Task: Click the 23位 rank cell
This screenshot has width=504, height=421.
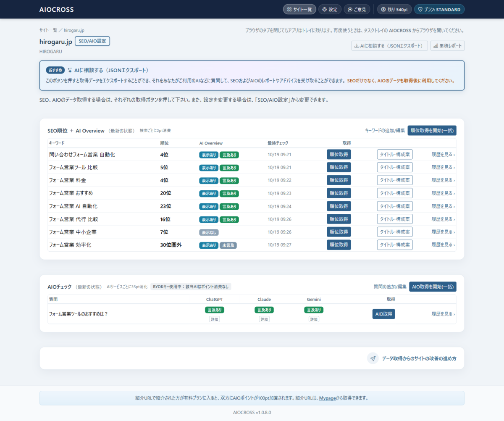Action: [x=166, y=206]
